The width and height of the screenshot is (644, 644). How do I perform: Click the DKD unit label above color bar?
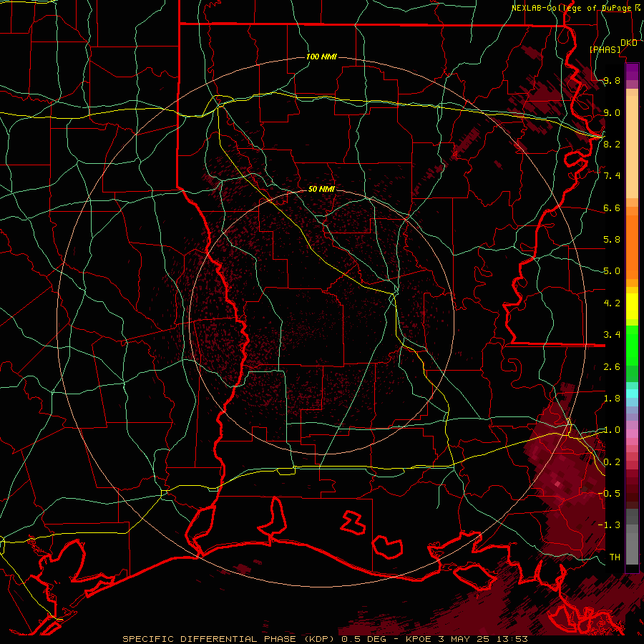pyautogui.click(x=628, y=43)
